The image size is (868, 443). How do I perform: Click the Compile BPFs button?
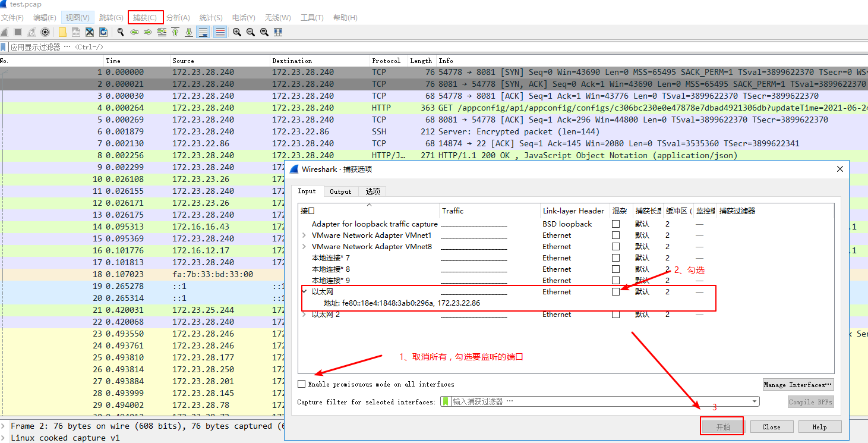click(x=811, y=402)
